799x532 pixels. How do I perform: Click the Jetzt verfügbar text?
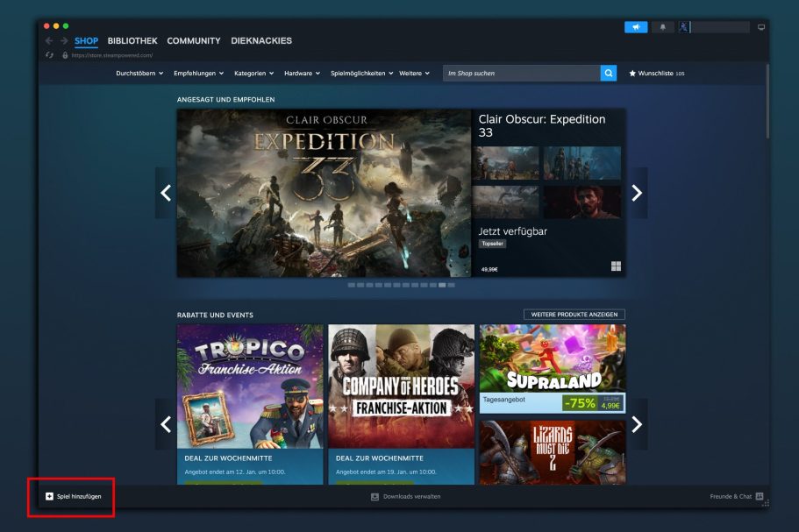(x=512, y=231)
